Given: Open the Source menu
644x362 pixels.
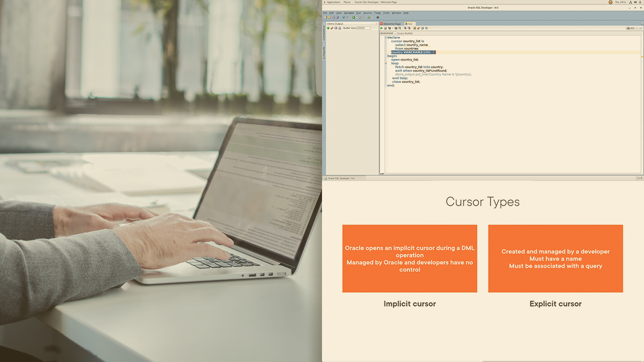Looking at the screenshot, I should [x=368, y=13].
